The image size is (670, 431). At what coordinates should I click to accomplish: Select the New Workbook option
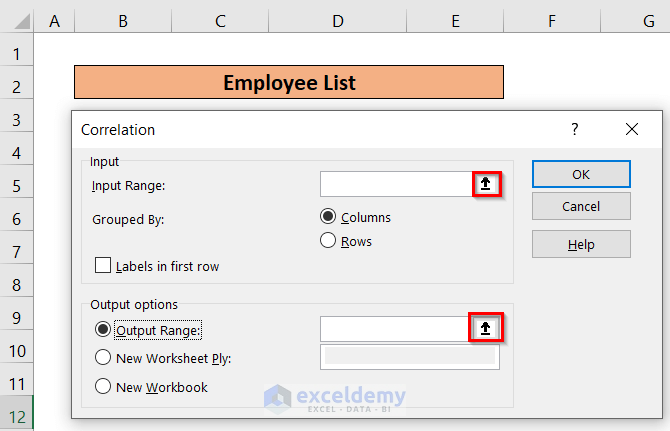coord(102,386)
